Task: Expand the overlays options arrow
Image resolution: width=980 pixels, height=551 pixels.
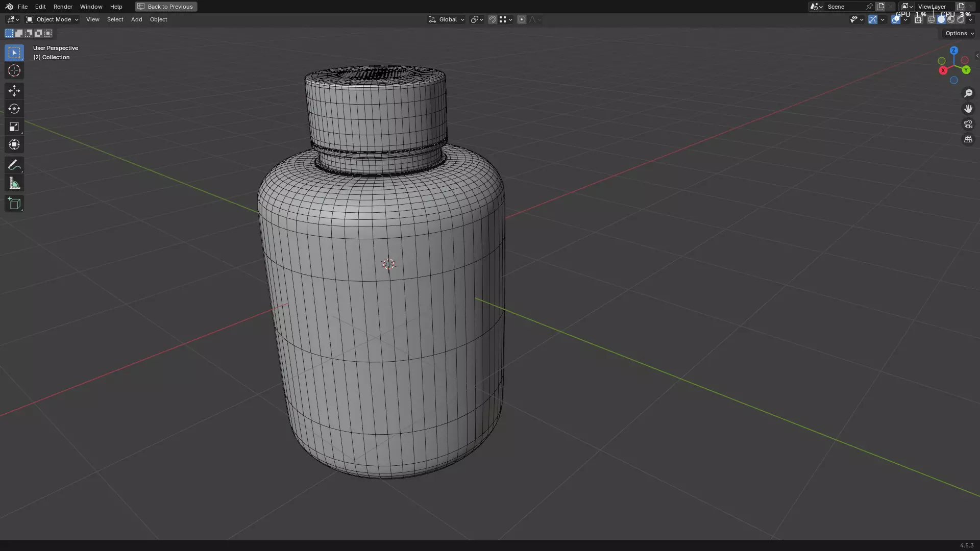Action: pyautogui.click(x=905, y=19)
